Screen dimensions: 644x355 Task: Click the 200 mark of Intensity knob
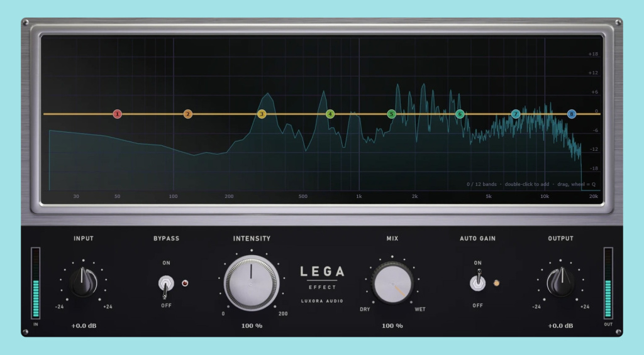(x=283, y=314)
